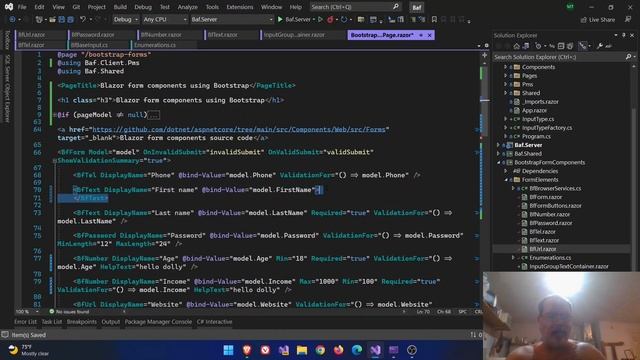
Task: Expand the Dependencies node
Action: point(506,171)
